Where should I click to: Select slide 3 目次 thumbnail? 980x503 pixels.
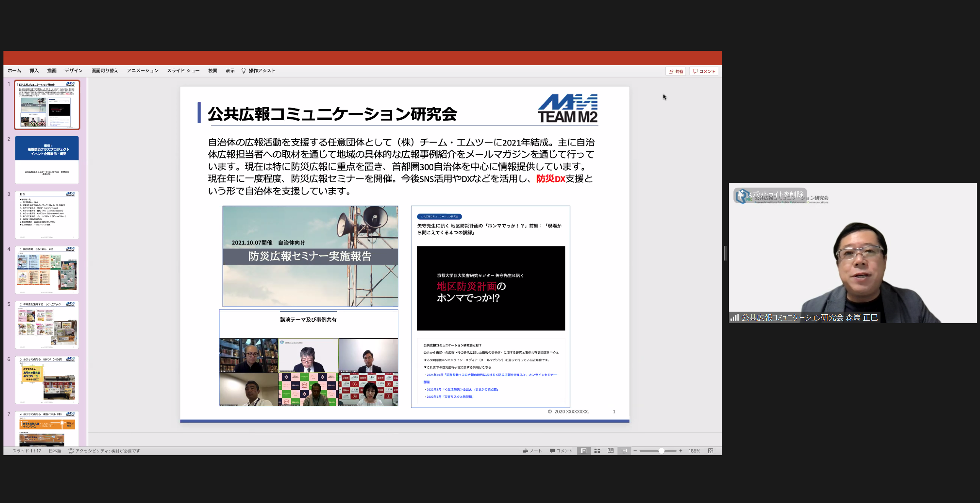tap(47, 215)
